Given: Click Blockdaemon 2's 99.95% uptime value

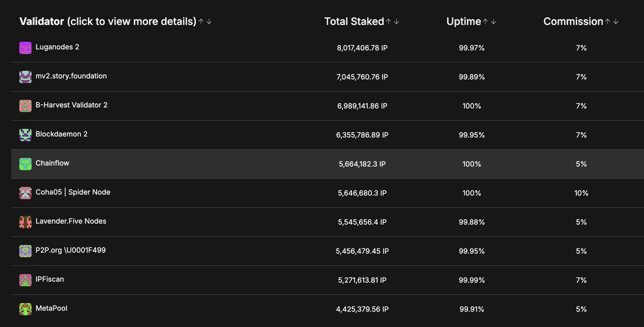Looking at the screenshot, I should (472, 135).
